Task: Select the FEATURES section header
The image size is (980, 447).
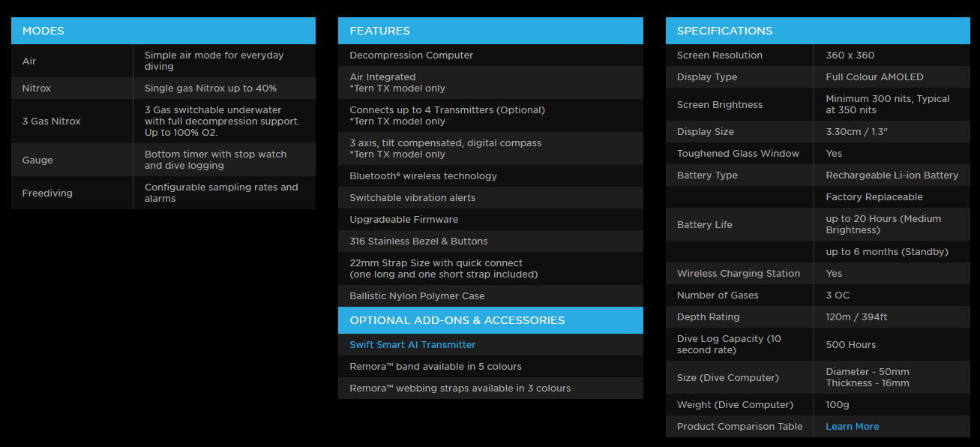Action: [x=379, y=31]
